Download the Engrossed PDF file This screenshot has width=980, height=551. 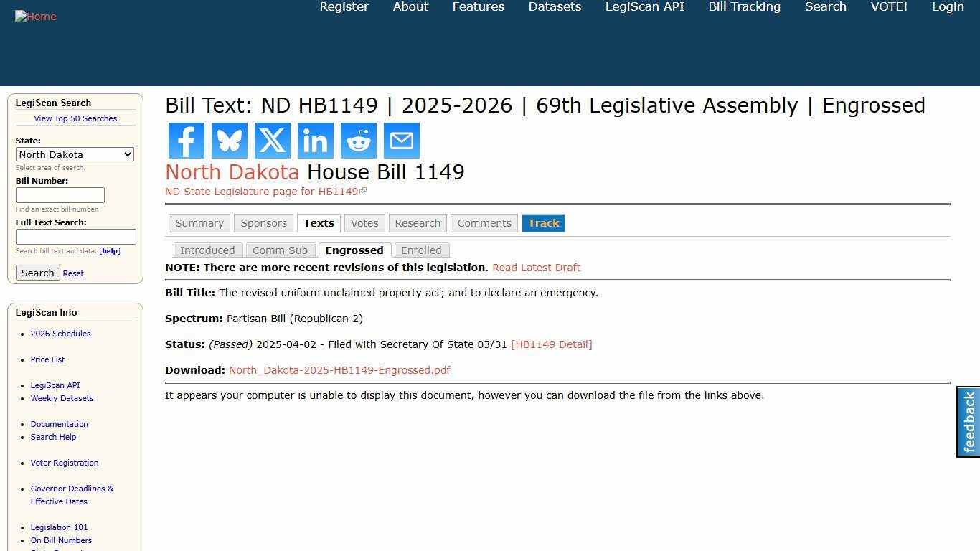point(339,369)
